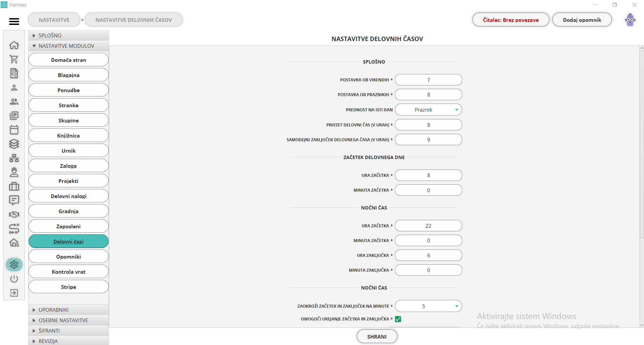Click the power icon in sidebar
644x345 pixels.
coord(14,279)
